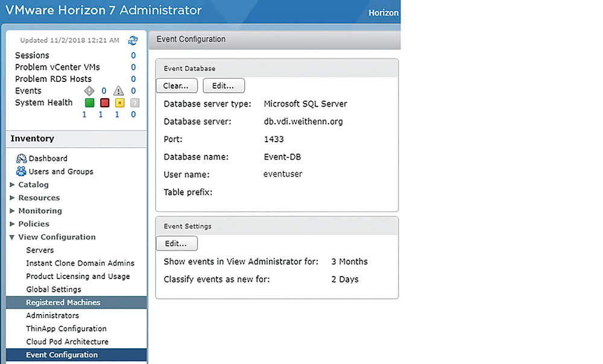This screenshot has width=603, height=364.
Task: Click the 2 Days value
Action: [345, 279]
